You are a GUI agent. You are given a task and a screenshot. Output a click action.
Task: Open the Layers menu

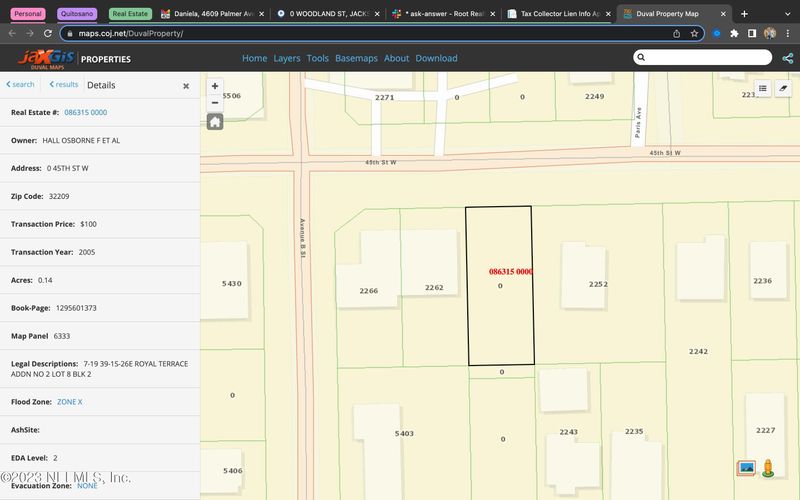(287, 58)
